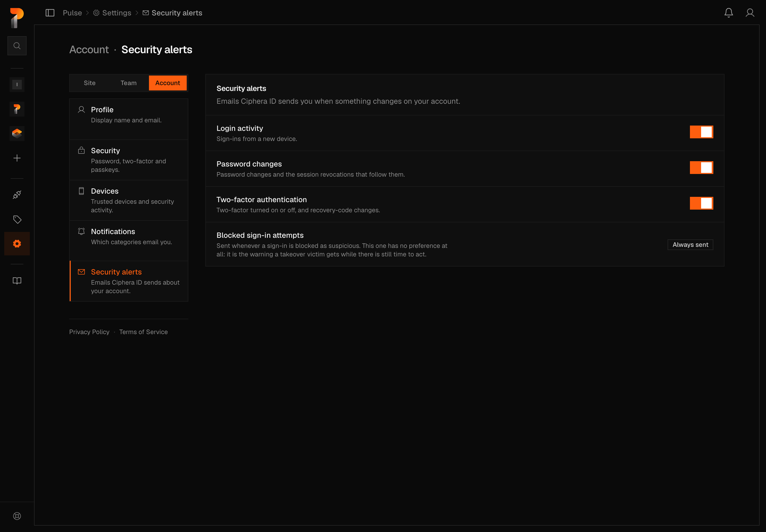Switch to the Site tab
The width and height of the screenshot is (766, 532).
[90, 83]
